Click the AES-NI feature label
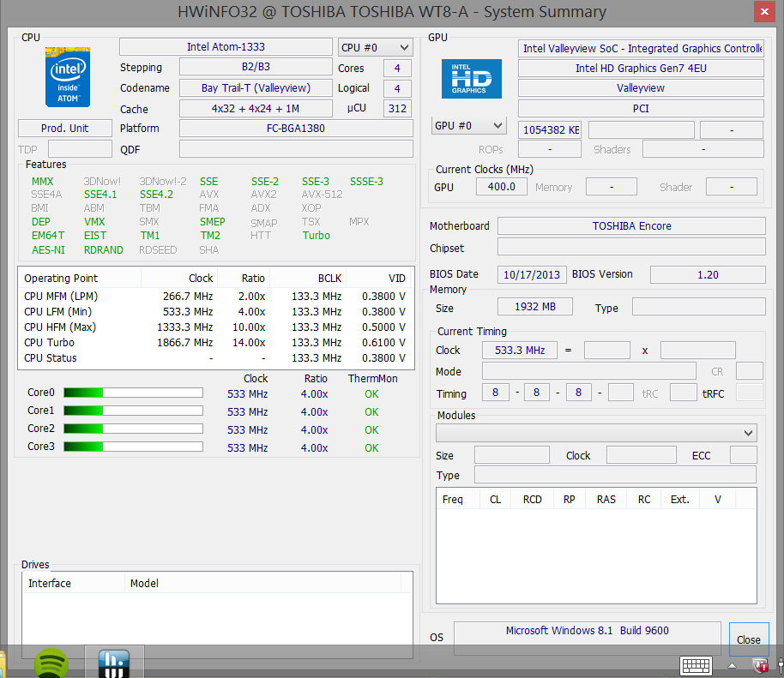This screenshot has height=678, width=784. 49,249
